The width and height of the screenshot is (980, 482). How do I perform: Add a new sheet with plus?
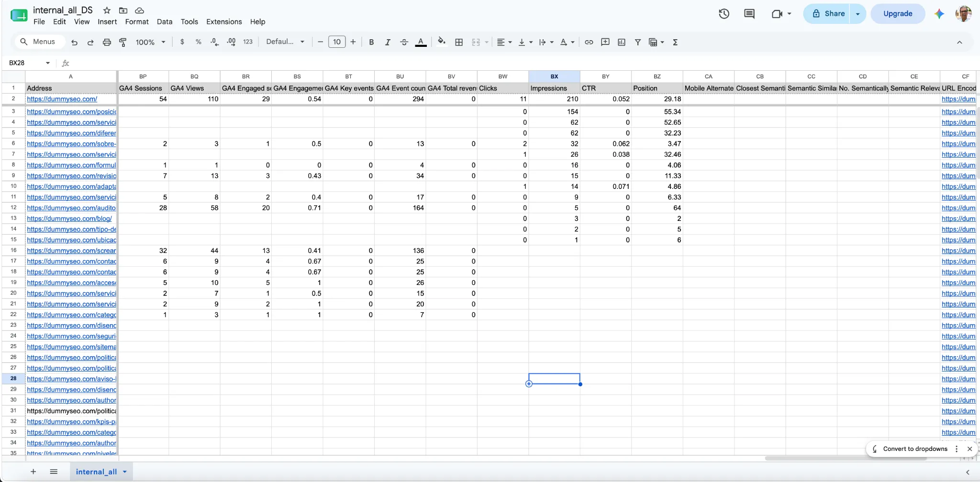pyautogui.click(x=33, y=471)
